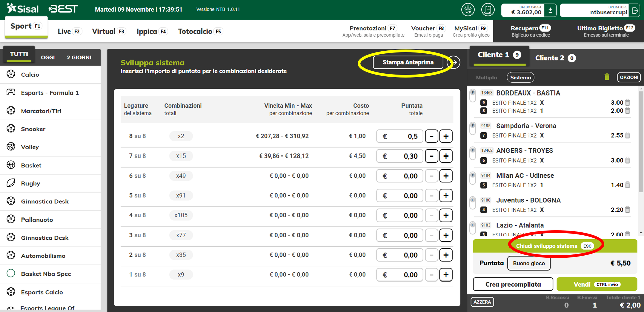The height and width of the screenshot is (312, 644).
Task: Open the Totocalcio F5 tab
Action: 200,31
